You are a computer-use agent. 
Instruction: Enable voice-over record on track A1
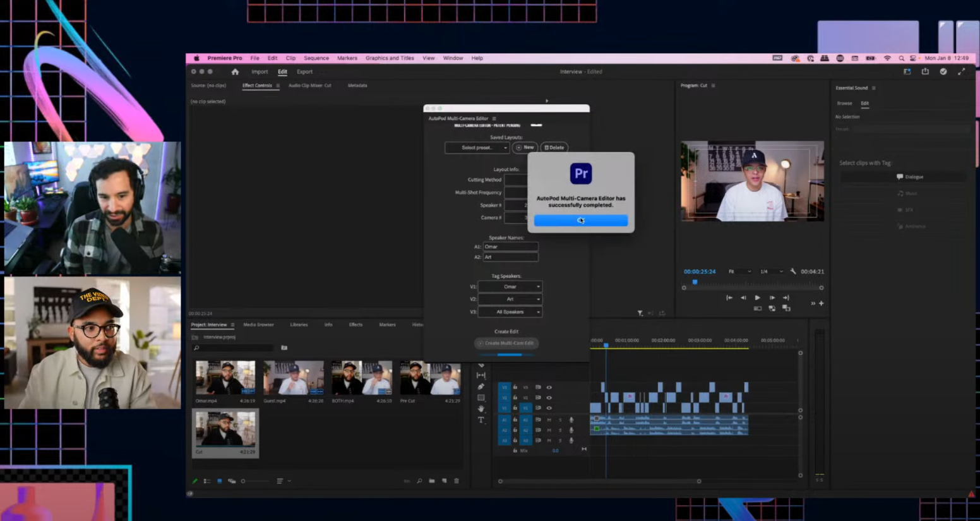pos(571,420)
